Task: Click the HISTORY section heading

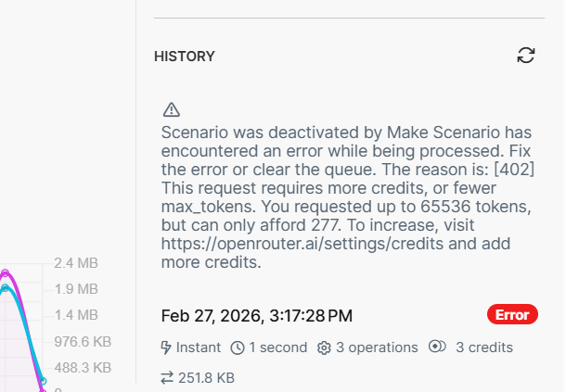Action: pos(185,57)
